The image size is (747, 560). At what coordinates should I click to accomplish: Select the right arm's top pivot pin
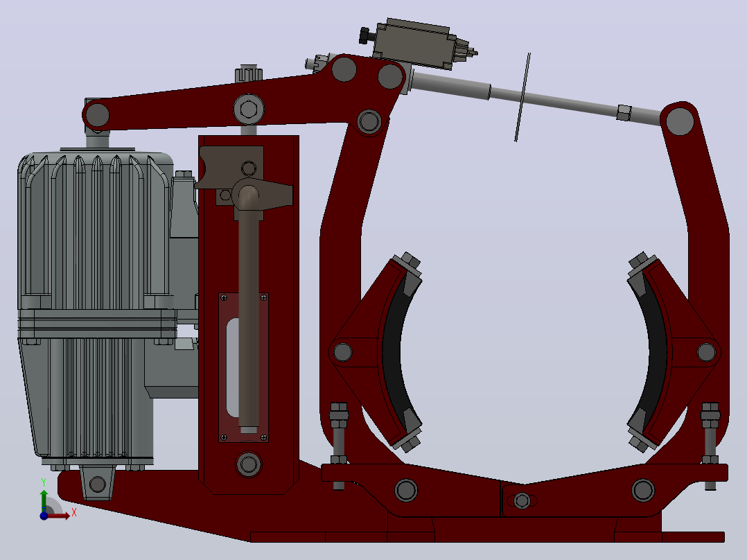[x=680, y=121]
